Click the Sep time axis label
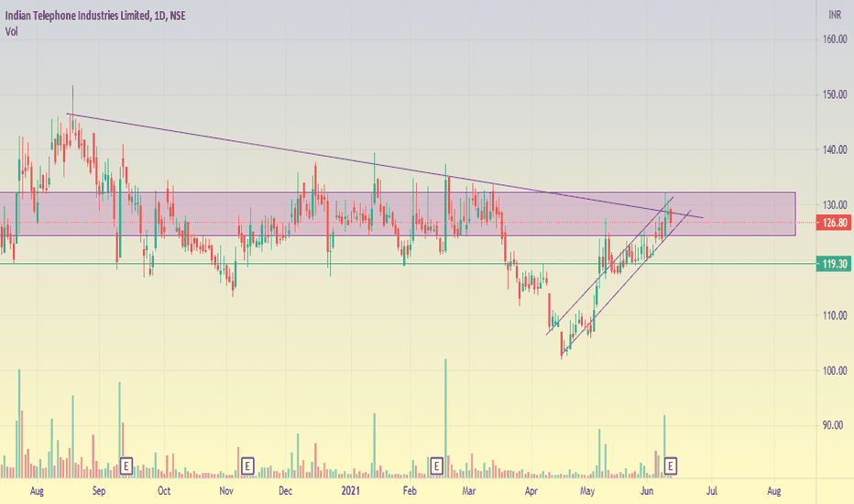Screen dimensions: 854x504 [99, 491]
